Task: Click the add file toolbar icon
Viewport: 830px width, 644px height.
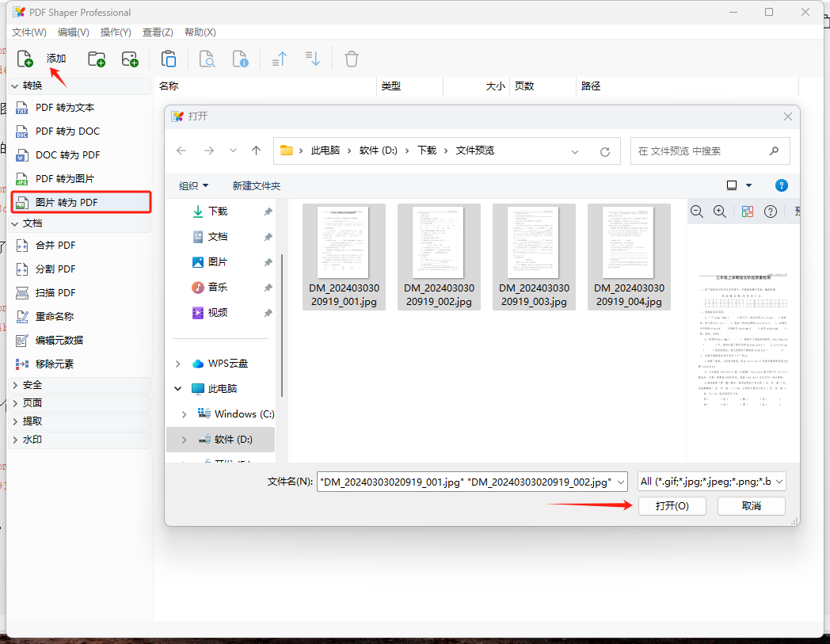Action: 25,59
